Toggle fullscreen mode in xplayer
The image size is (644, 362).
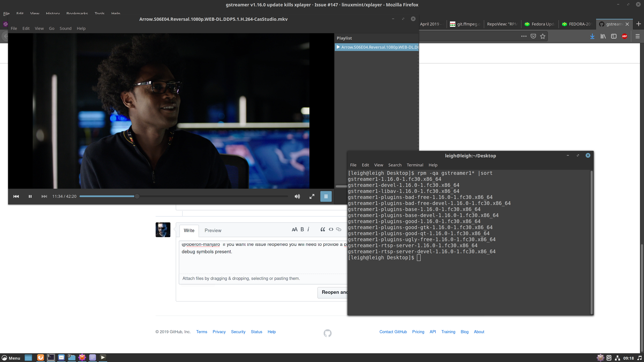(x=312, y=196)
